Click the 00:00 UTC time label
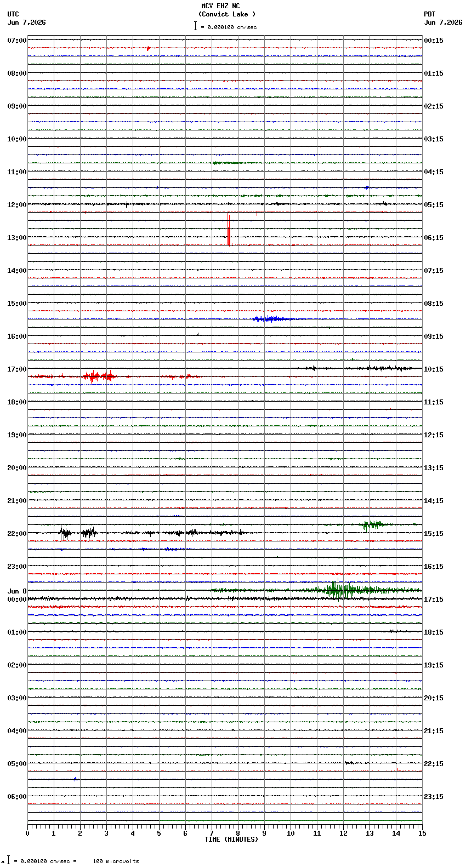The height and width of the screenshot is (868, 466). click(17, 599)
